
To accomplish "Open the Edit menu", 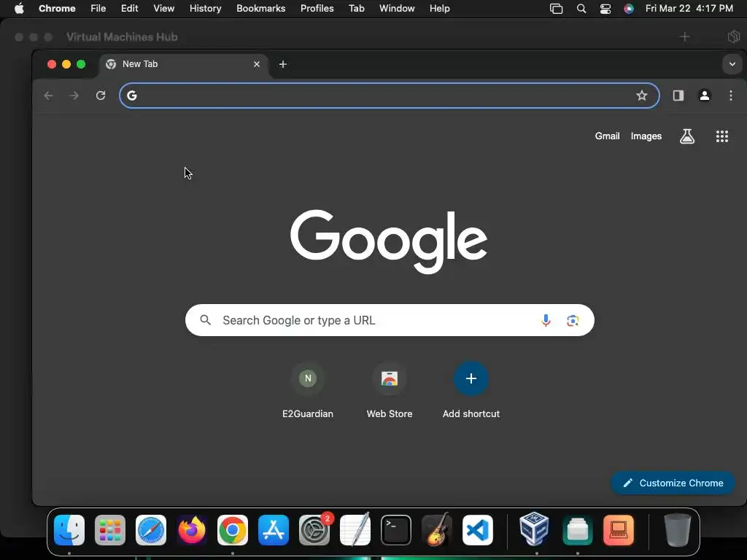I will (129, 9).
